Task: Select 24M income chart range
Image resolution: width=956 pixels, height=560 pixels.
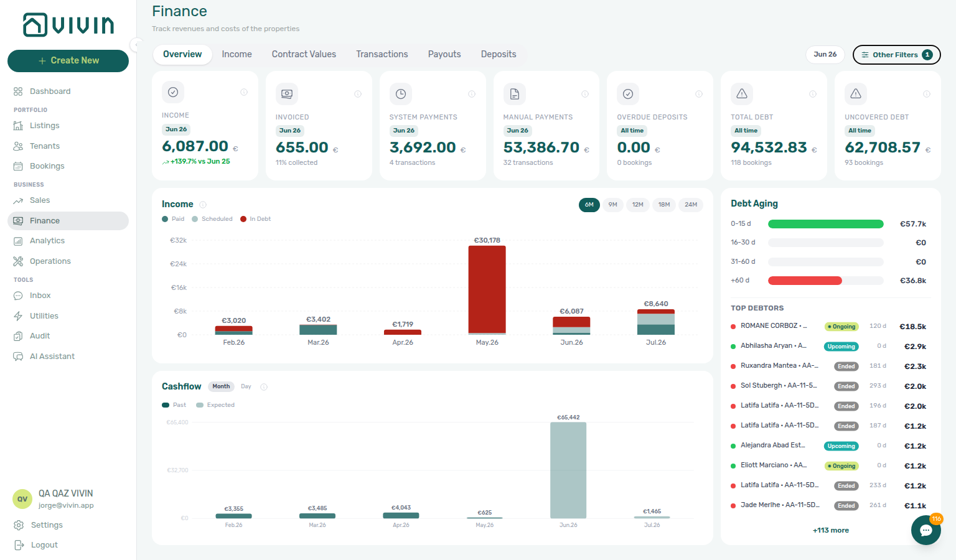Action: (x=691, y=205)
